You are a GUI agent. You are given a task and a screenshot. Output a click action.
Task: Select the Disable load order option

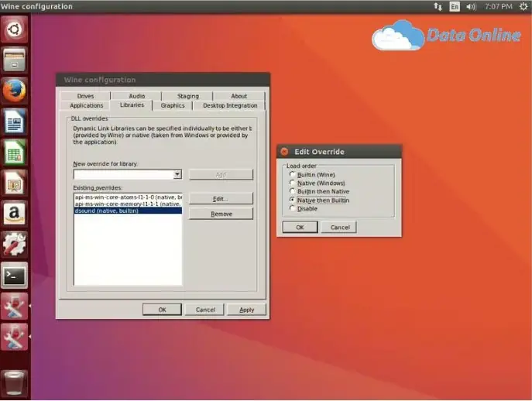[x=304, y=209]
